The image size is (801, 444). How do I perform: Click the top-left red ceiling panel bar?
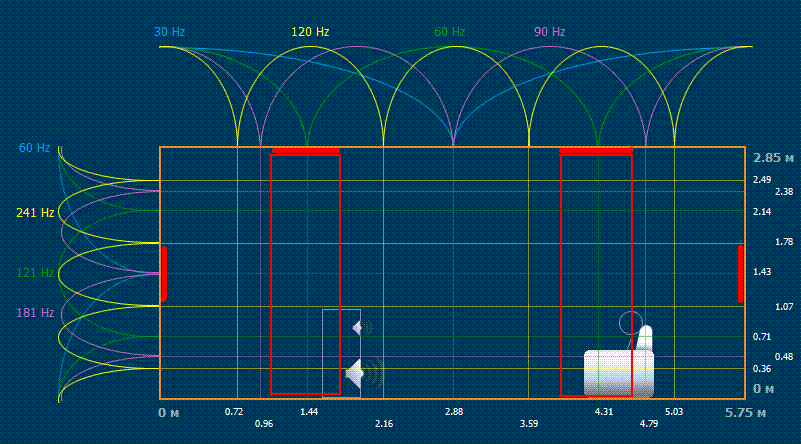pos(305,151)
